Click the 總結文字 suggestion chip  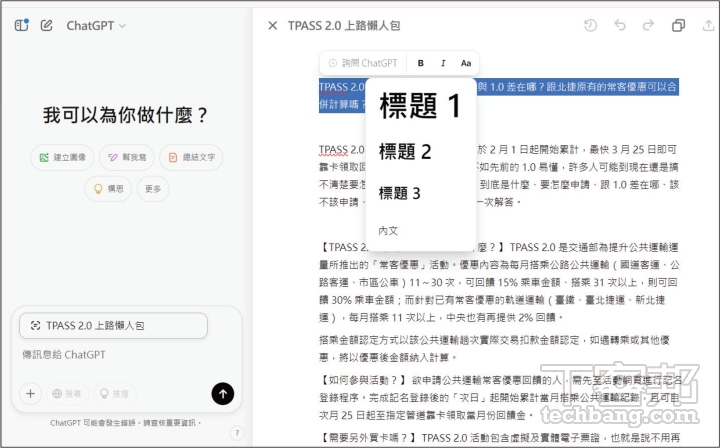click(191, 157)
